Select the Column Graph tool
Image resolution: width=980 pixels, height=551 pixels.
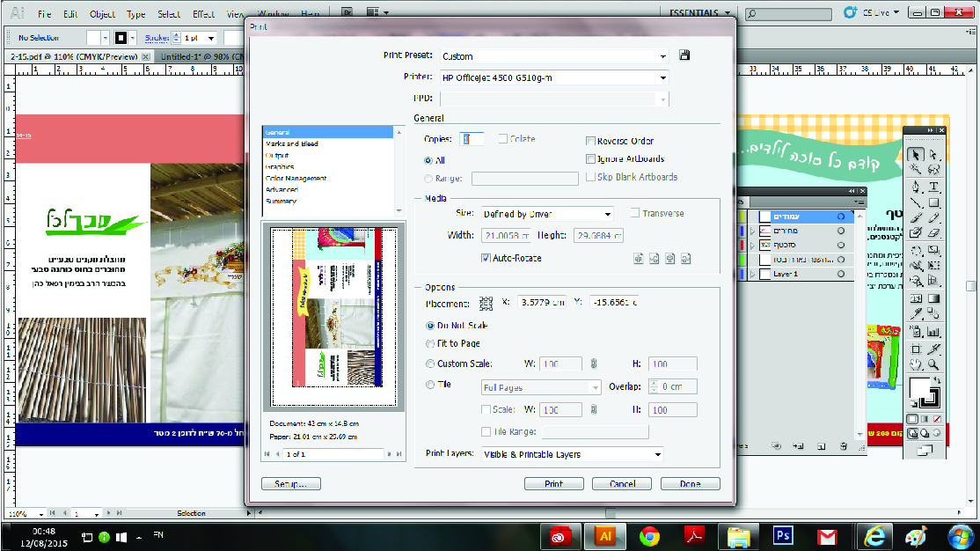pyautogui.click(x=933, y=333)
